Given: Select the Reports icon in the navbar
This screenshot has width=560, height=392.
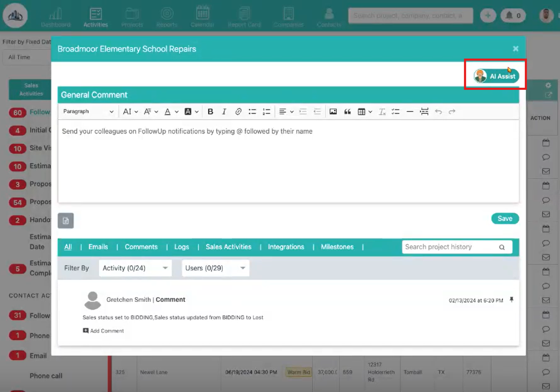Looking at the screenshot, I should click(167, 16).
